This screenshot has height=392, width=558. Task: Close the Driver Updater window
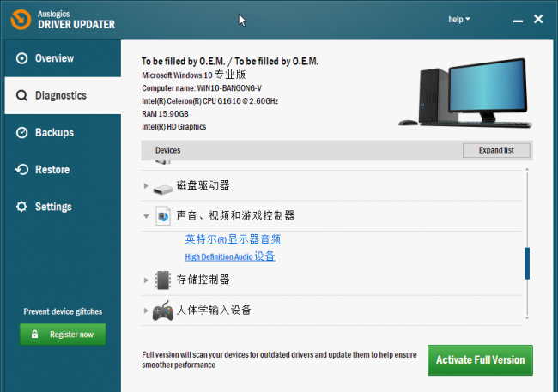(x=538, y=19)
